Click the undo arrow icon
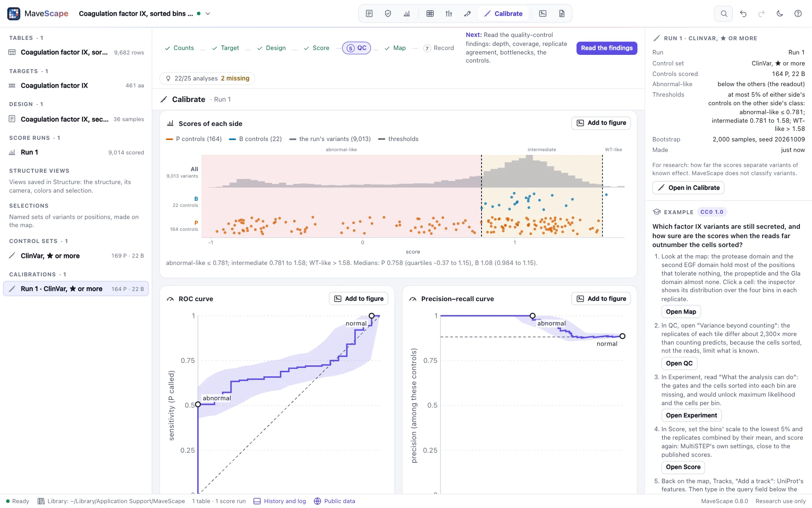Screen dimensions: 812x508 pos(743,13)
